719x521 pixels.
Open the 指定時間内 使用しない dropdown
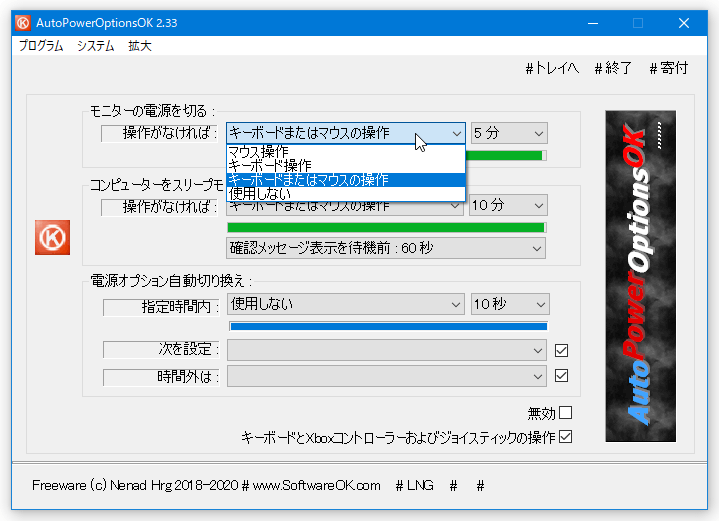tap(346, 304)
